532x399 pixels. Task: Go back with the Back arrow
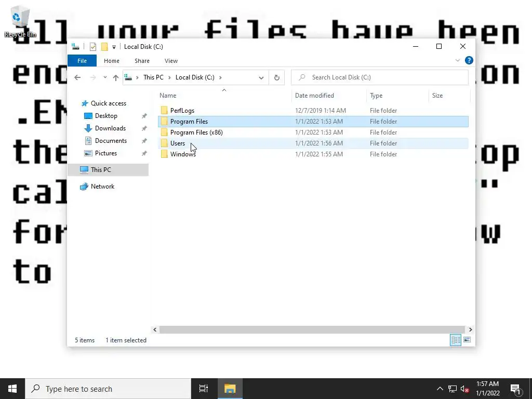[77, 77]
